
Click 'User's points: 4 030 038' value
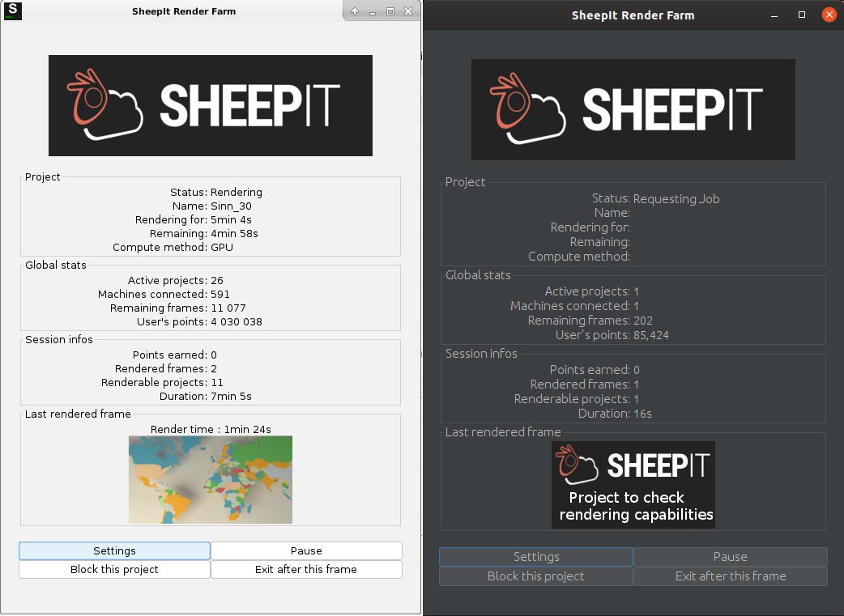click(237, 321)
